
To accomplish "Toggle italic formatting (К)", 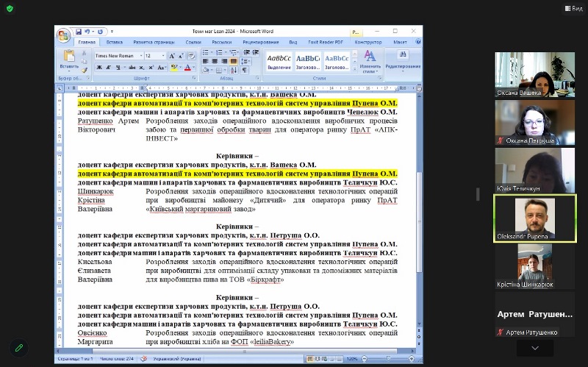I will tap(108, 68).
